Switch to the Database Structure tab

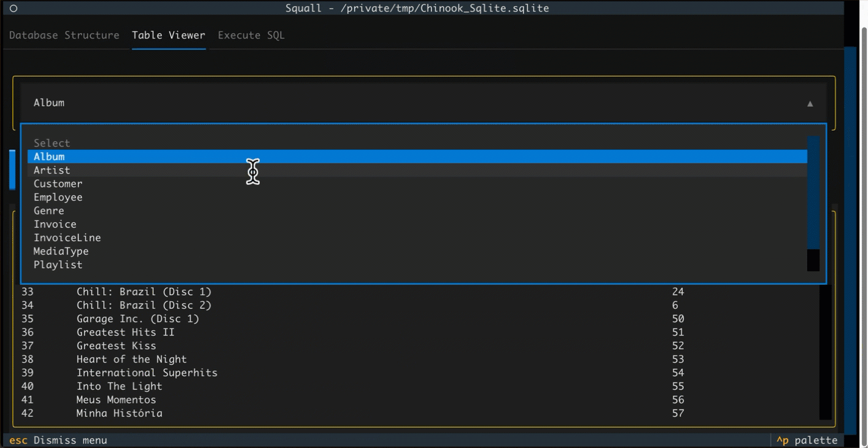(64, 35)
